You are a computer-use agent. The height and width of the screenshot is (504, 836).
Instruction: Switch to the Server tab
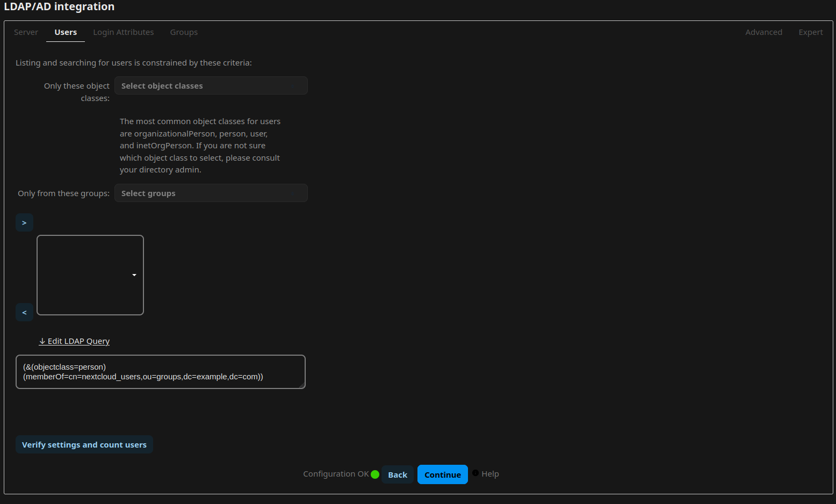26,32
